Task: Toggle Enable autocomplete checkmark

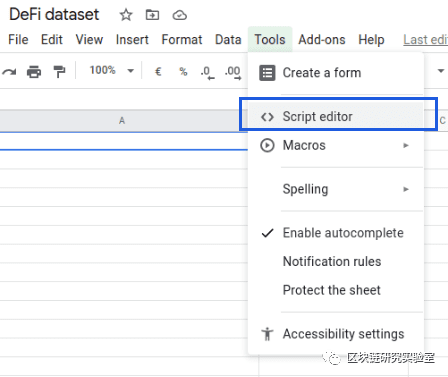Action: pos(267,233)
